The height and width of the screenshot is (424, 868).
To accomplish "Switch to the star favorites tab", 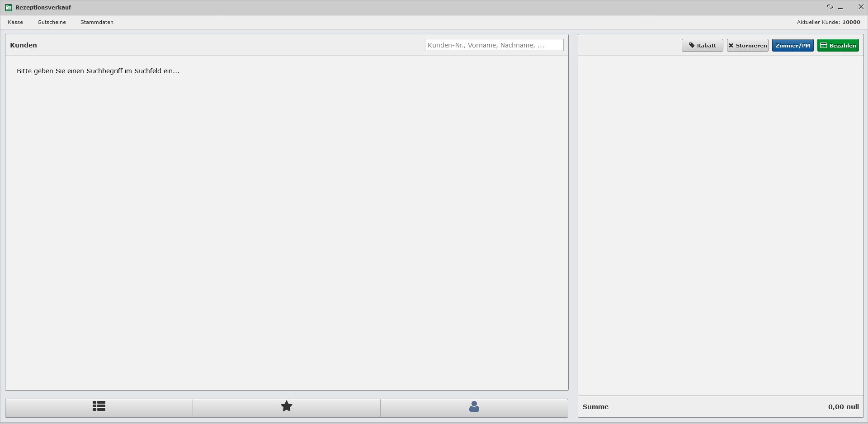I will [287, 408].
